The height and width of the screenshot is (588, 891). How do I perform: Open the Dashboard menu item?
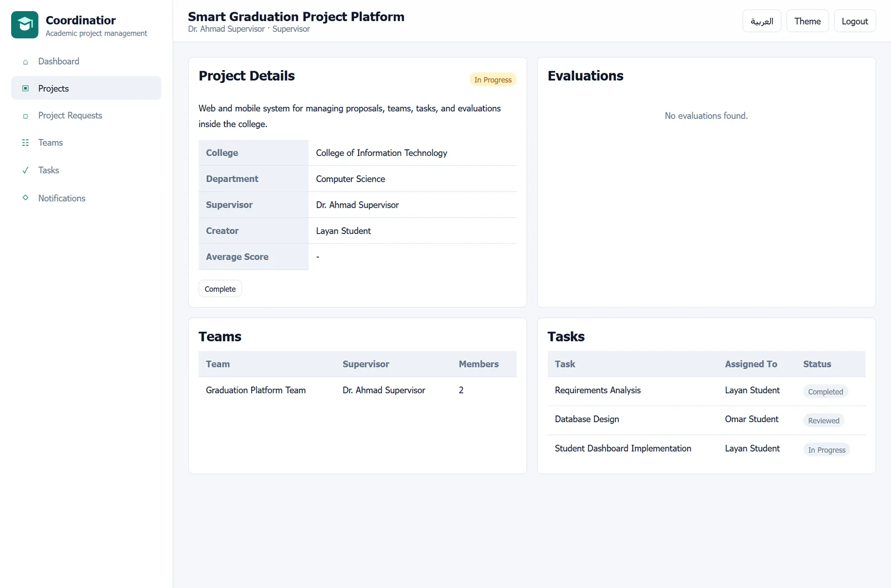pyautogui.click(x=86, y=61)
